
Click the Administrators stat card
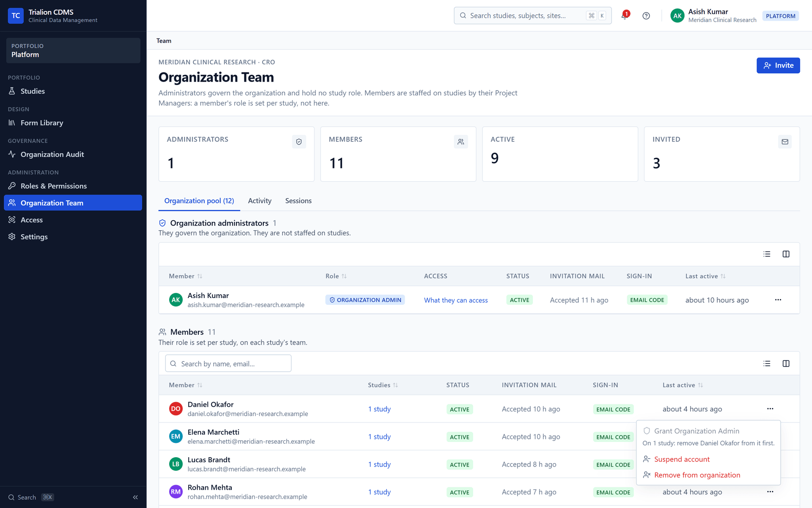[x=236, y=154]
